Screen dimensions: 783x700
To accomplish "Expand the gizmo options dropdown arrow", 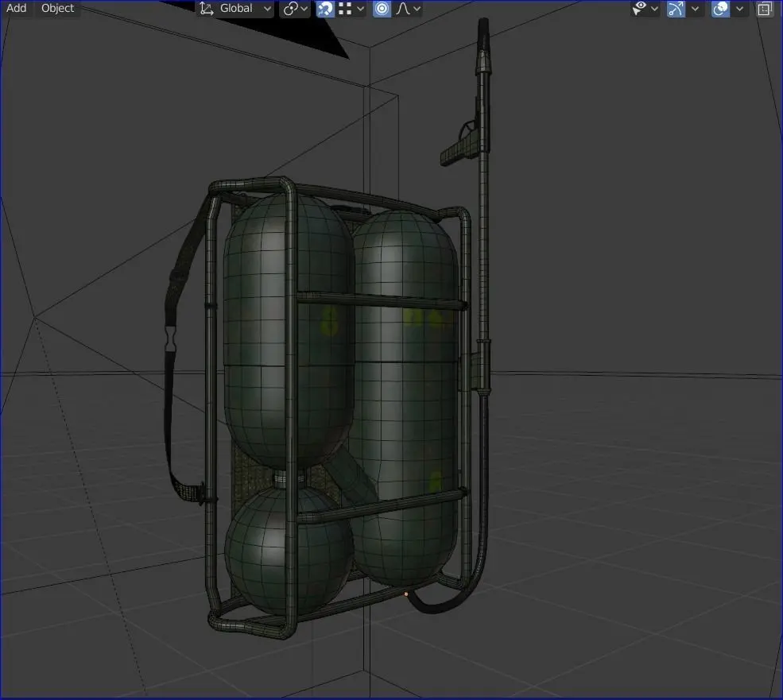I will click(695, 9).
